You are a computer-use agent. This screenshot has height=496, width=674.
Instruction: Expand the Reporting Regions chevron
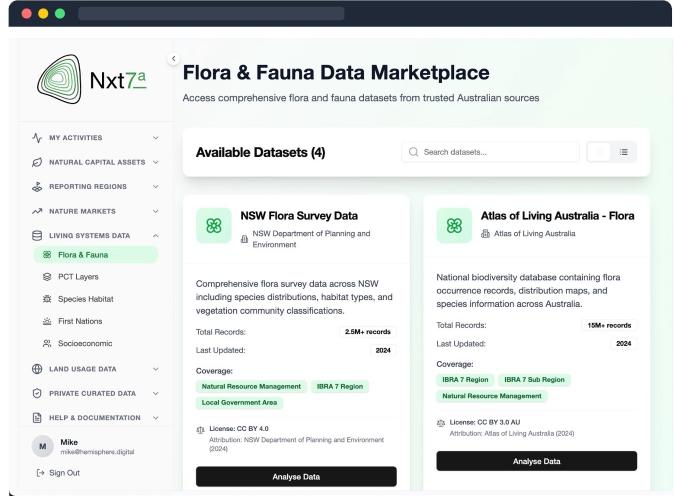pos(156,187)
